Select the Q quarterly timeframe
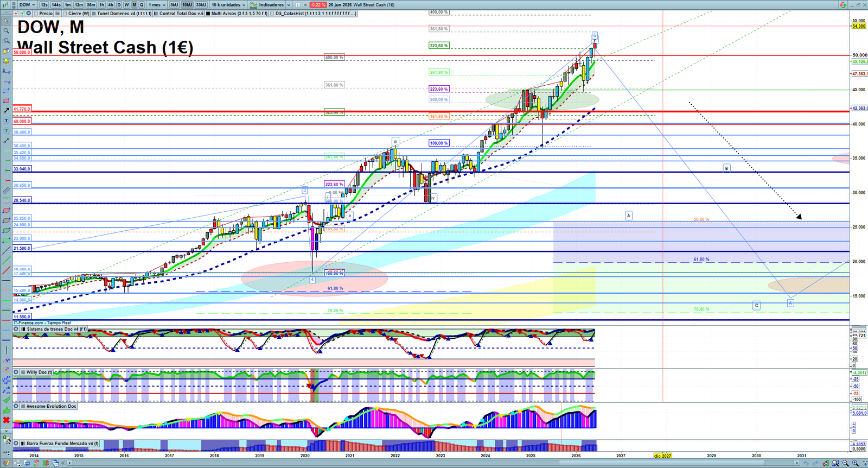The image size is (868, 468). [x=142, y=5]
